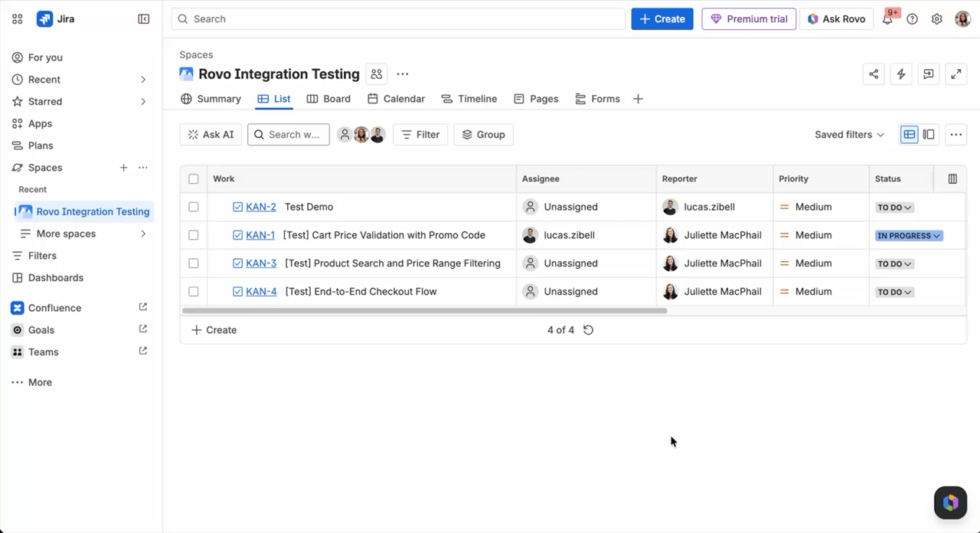Expand the Saved filters dropdown
Image resolution: width=980 pixels, height=533 pixels.
(x=849, y=135)
